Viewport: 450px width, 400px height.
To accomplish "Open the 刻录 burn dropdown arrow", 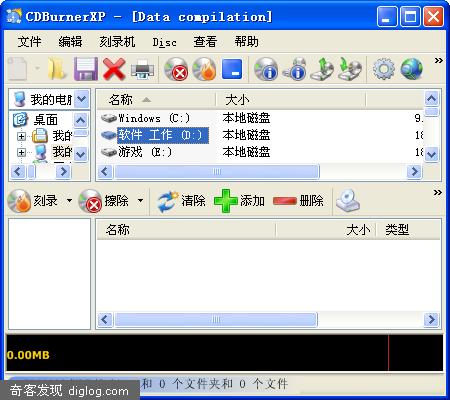I will 69,200.
